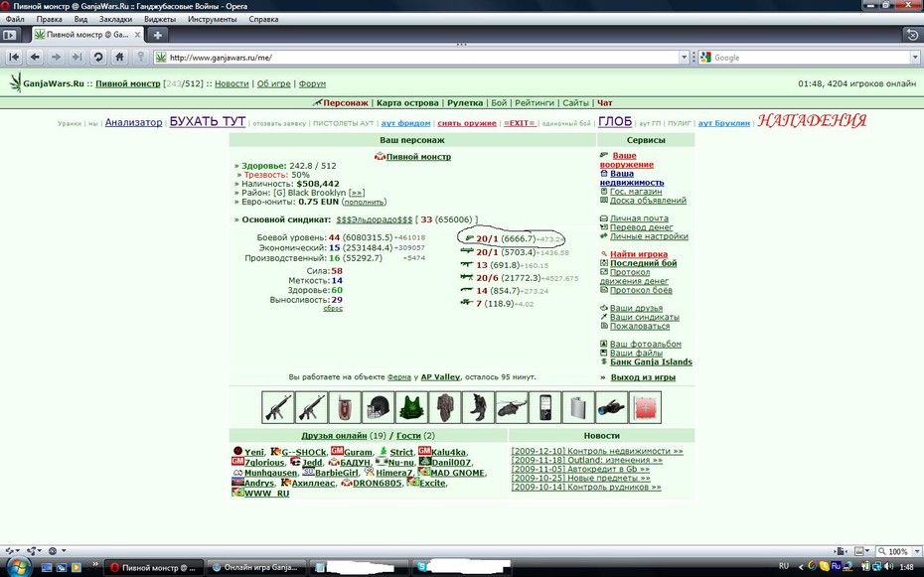The width and height of the screenshot is (924, 577).
Task: Open the Виджеты menu
Action: click(160, 19)
